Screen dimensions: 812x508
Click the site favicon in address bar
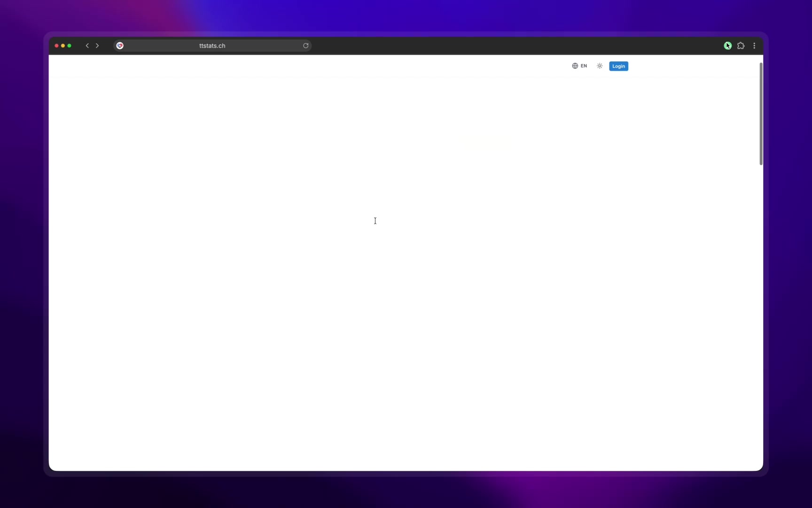click(120, 46)
